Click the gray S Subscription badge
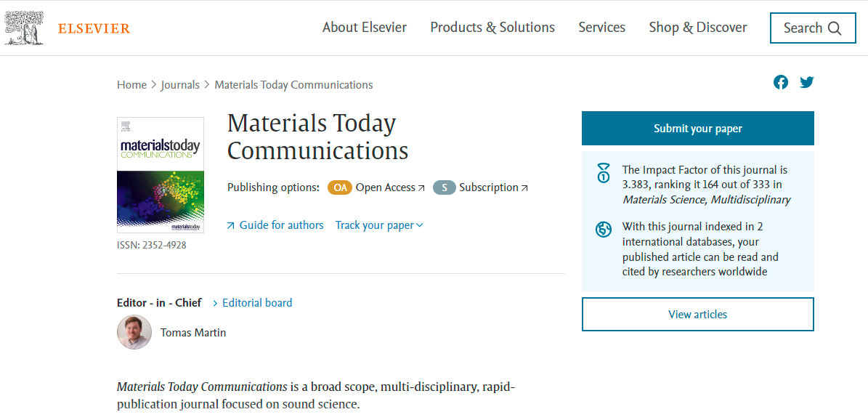868x420 pixels. 444,187
